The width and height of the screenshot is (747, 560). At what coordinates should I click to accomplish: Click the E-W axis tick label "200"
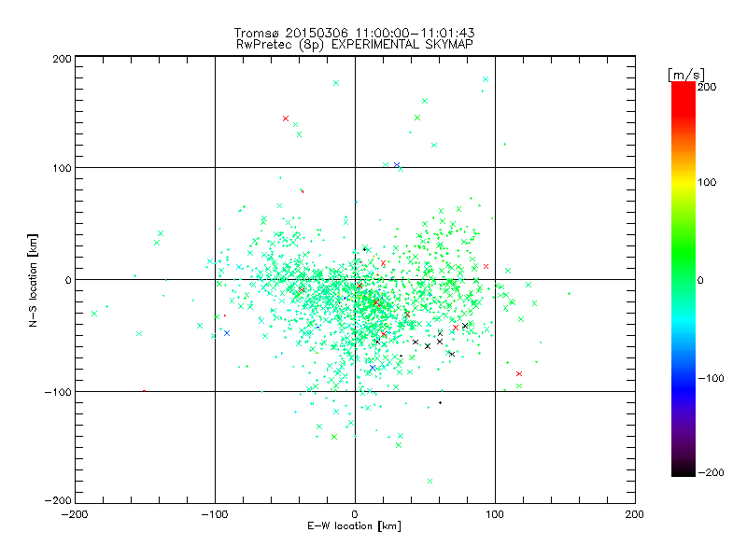635,514
